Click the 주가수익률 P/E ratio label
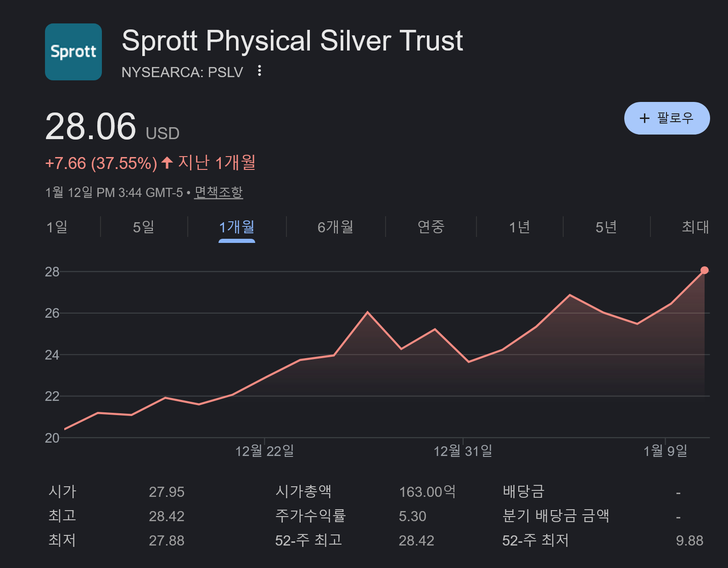The height and width of the screenshot is (568, 728). click(x=310, y=516)
